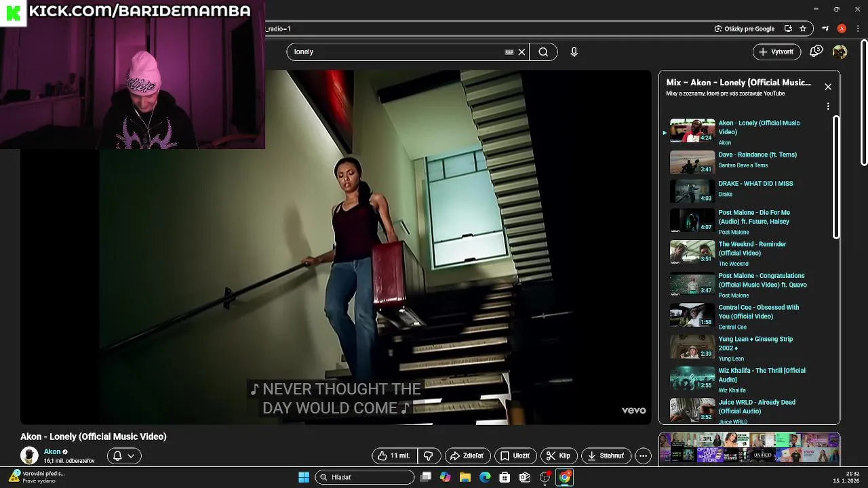The width and height of the screenshot is (868, 488).
Task: Open Chrome three-dot menu
Action: [x=858, y=28]
